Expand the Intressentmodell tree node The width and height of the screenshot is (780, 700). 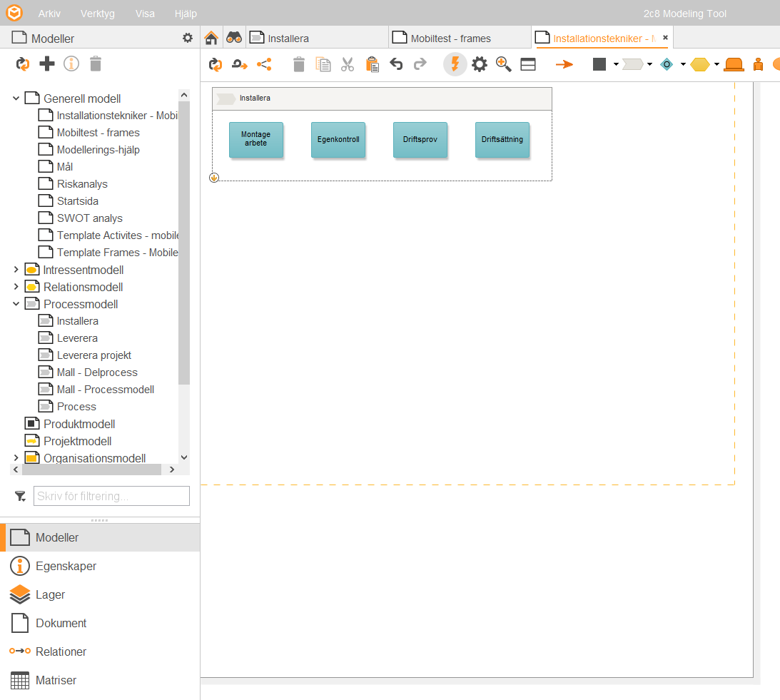(16, 270)
